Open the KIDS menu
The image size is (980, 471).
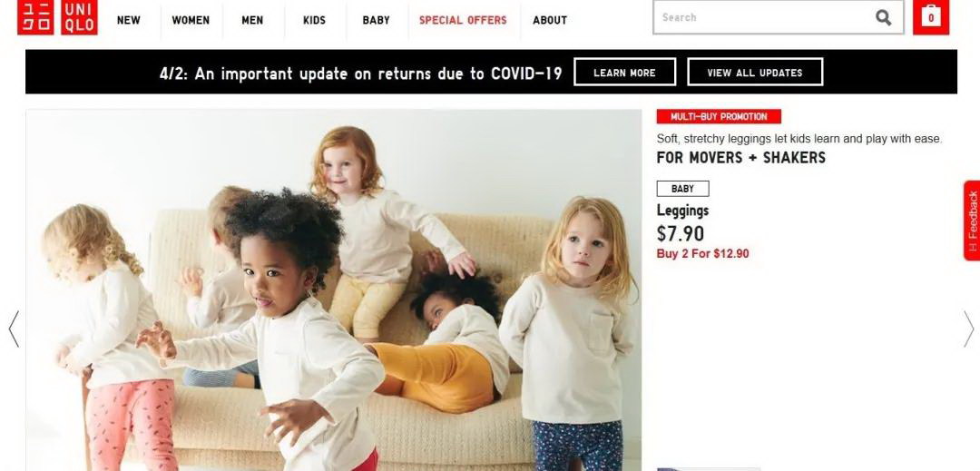[314, 20]
